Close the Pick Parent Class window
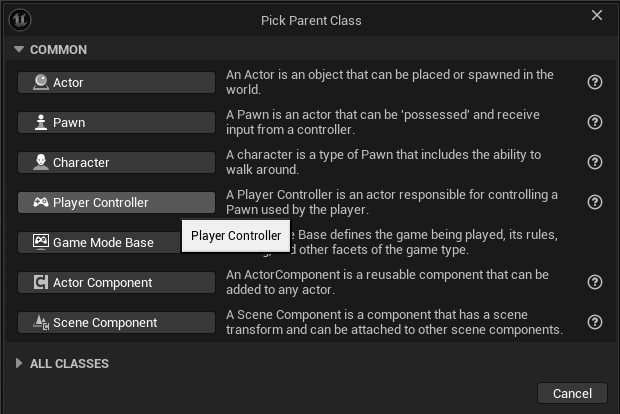This screenshot has width=620, height=414. click(x=597, y=15)
